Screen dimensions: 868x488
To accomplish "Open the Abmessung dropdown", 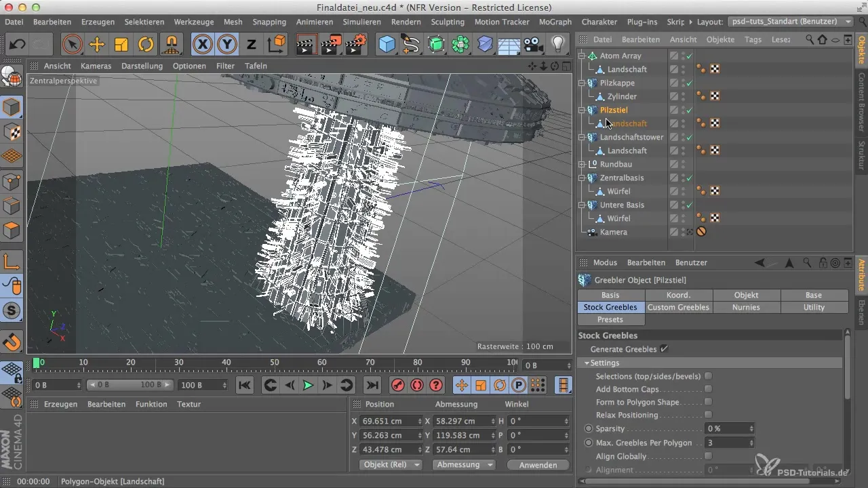I will tap(463, 465).
